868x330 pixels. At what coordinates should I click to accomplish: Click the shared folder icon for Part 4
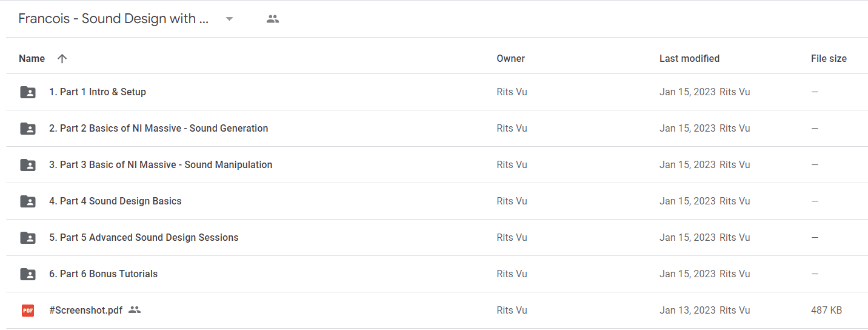click(x=28, y=201)
